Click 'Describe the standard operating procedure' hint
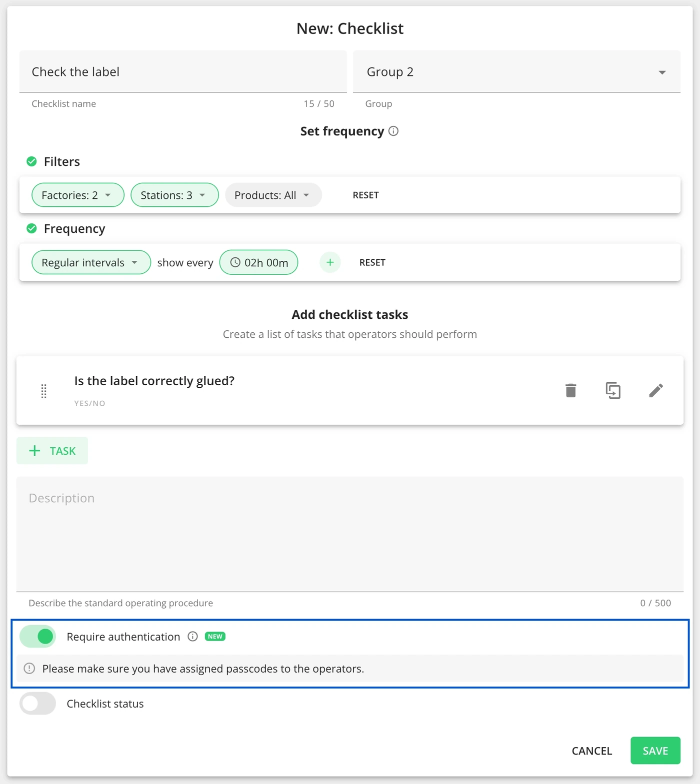700x784 pixels. coord(120,603)
